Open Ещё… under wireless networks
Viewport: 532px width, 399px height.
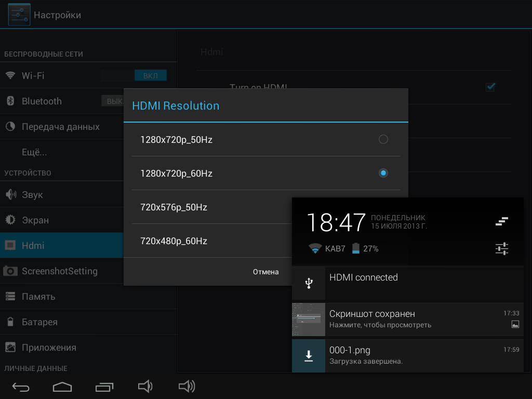point(62,152)
